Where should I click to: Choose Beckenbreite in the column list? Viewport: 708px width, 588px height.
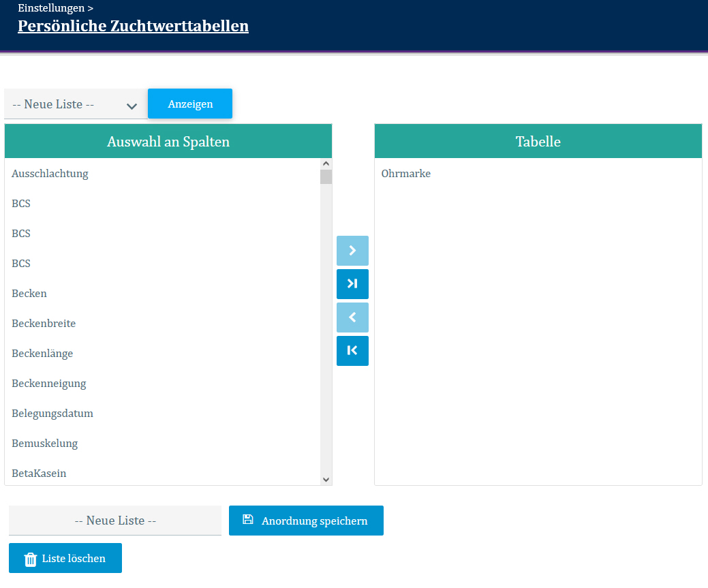point(44,324)
